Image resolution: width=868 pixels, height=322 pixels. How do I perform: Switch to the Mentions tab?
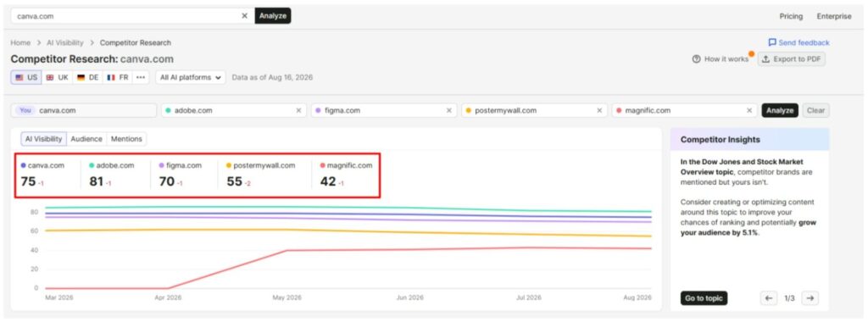[127, 139]
